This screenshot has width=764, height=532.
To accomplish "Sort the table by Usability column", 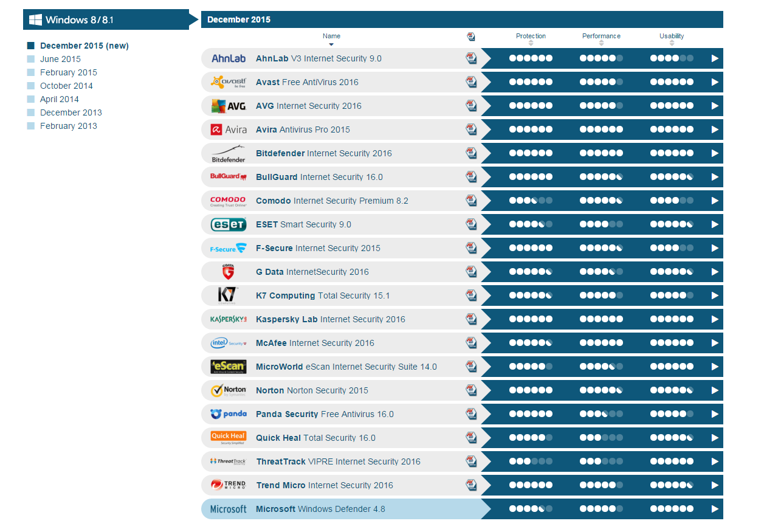I will point(672,40).
